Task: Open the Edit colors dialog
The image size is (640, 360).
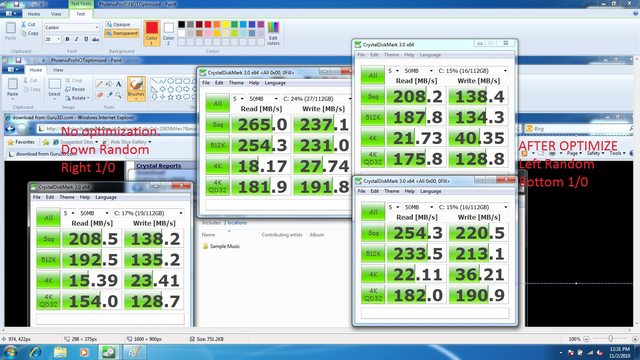Action: pyautogui.click(x=273, y=33)
